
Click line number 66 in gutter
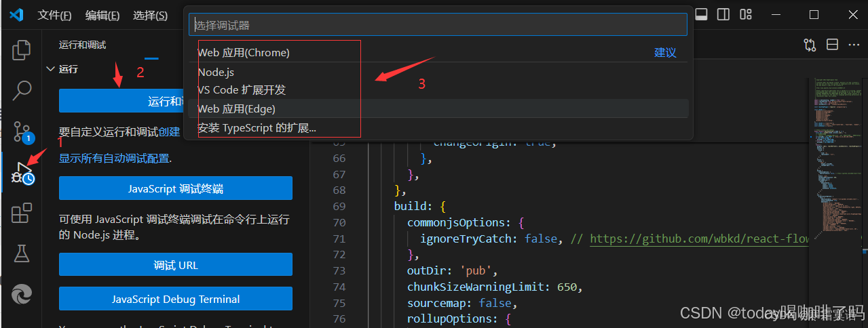click(x=339, y=158)
